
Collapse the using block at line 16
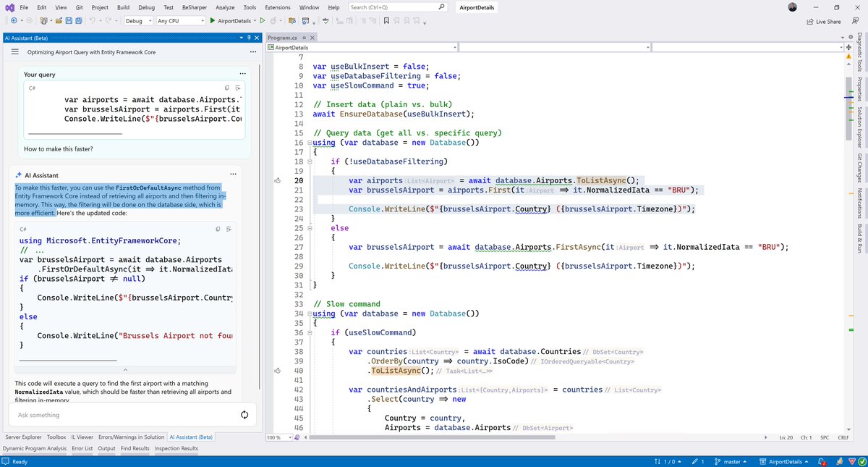(310, 142)
